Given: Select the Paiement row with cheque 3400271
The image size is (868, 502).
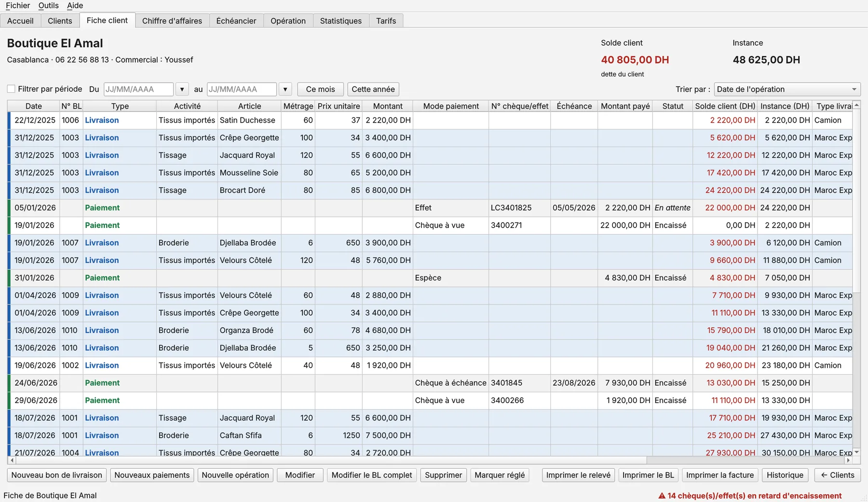Looking at the screenshot, I should [430, 225].
